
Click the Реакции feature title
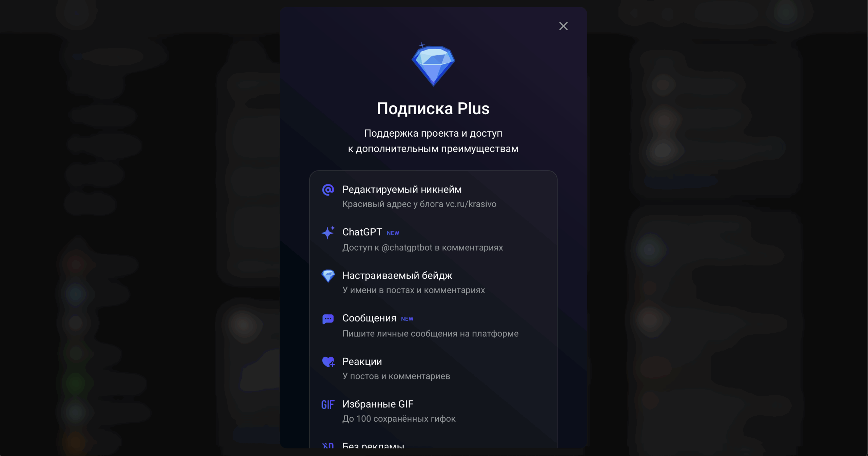[362, 361]
